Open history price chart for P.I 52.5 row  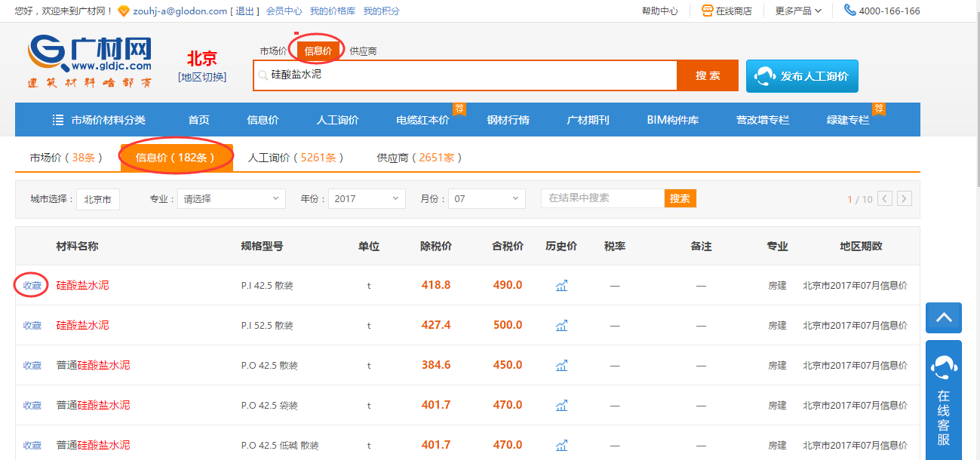click(x=561, y=325)
